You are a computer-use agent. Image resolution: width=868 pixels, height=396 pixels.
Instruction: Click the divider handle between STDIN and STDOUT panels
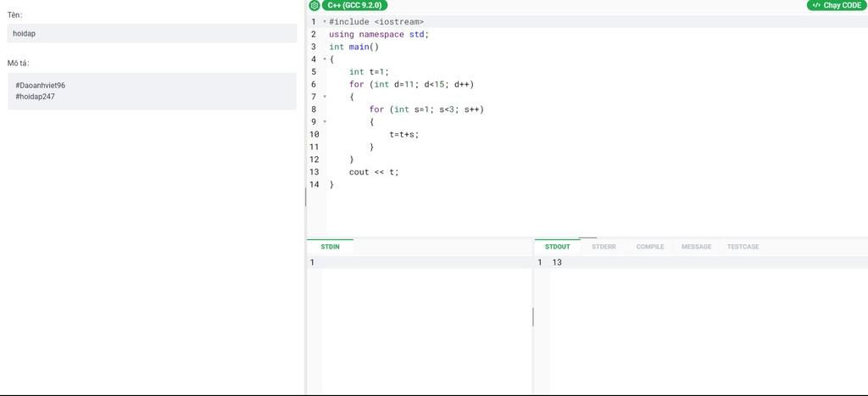tap(533, 317)
